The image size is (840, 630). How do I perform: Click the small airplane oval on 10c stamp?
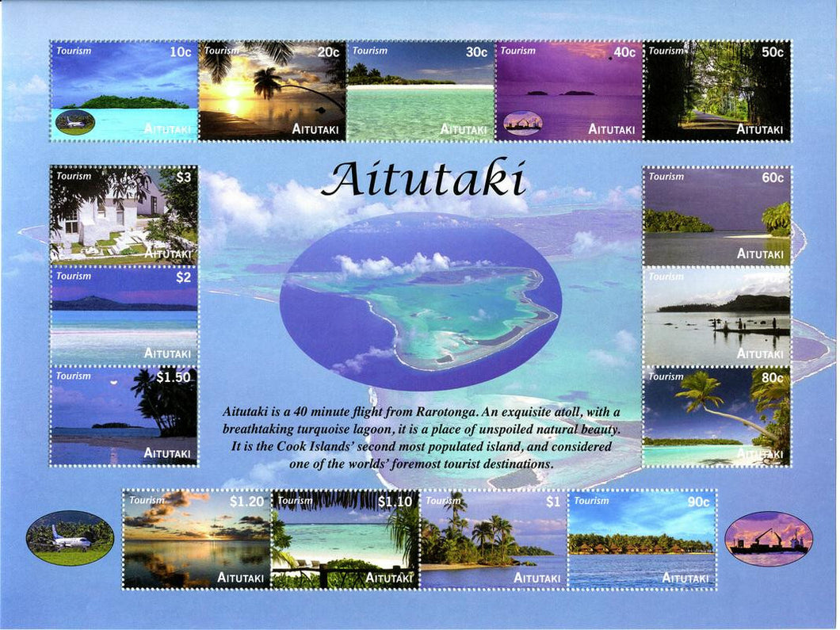75,122
